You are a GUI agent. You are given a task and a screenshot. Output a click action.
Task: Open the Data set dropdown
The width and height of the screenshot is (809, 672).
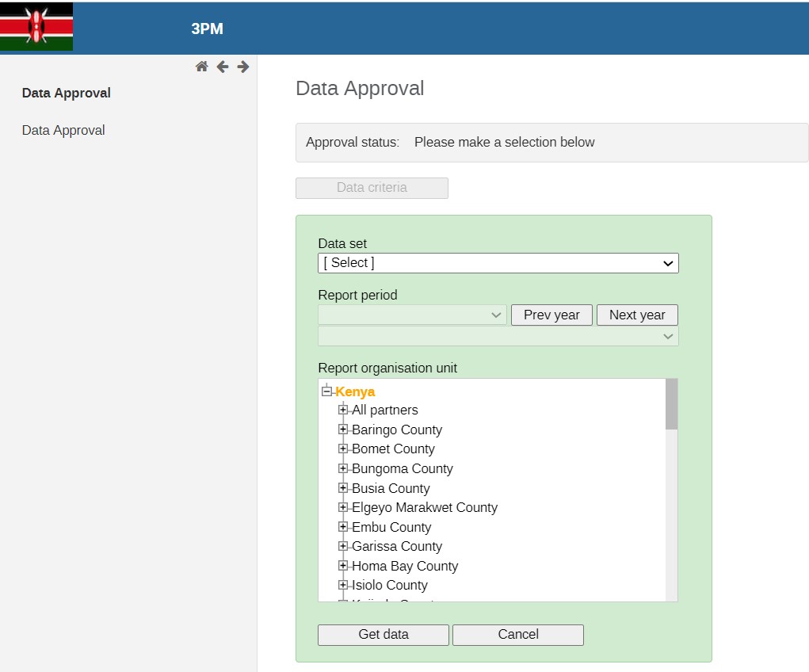click(x=498, y=263)
